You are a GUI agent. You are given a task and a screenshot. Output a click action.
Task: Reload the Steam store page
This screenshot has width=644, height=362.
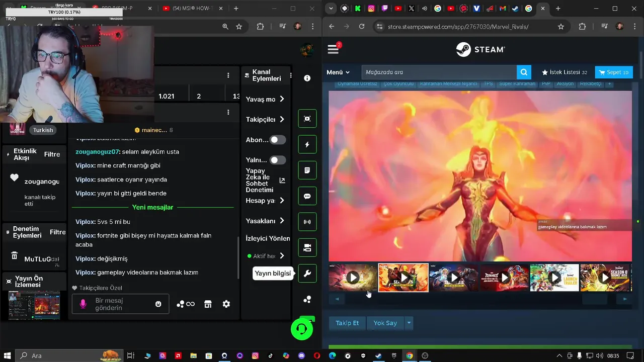coord(361,27)
